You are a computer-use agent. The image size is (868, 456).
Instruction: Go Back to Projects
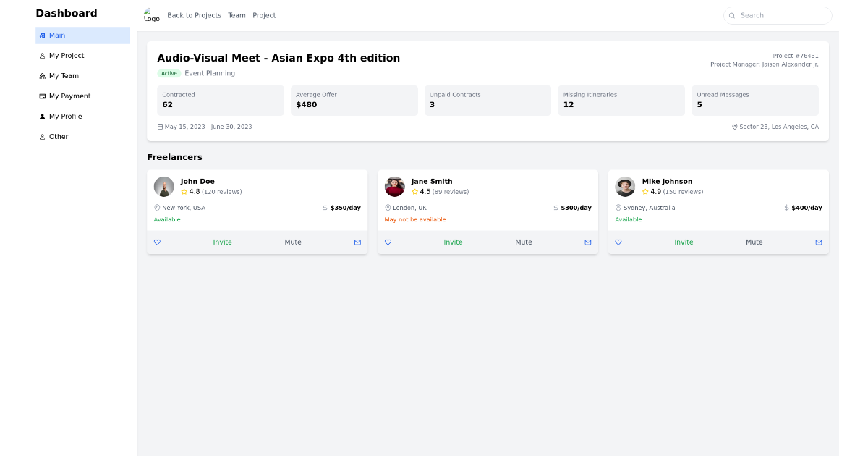(x=194, y=15)
